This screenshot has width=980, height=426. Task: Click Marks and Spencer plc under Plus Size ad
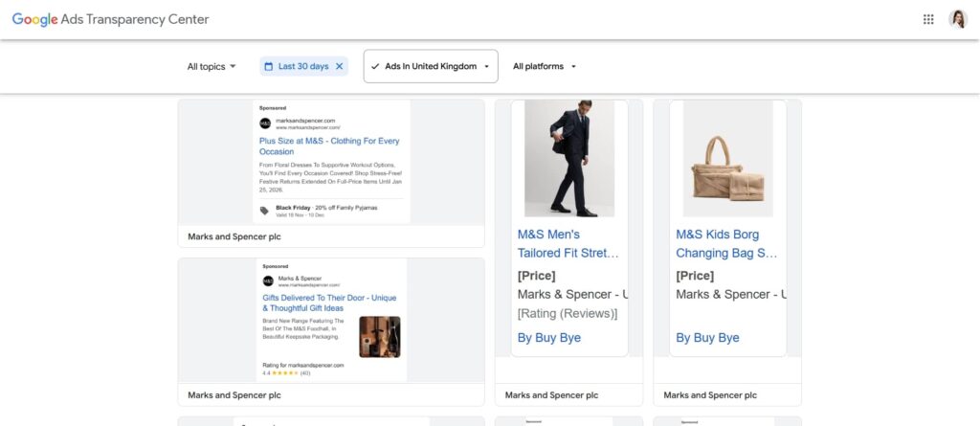pyautogui.click(x=234, y=237)
